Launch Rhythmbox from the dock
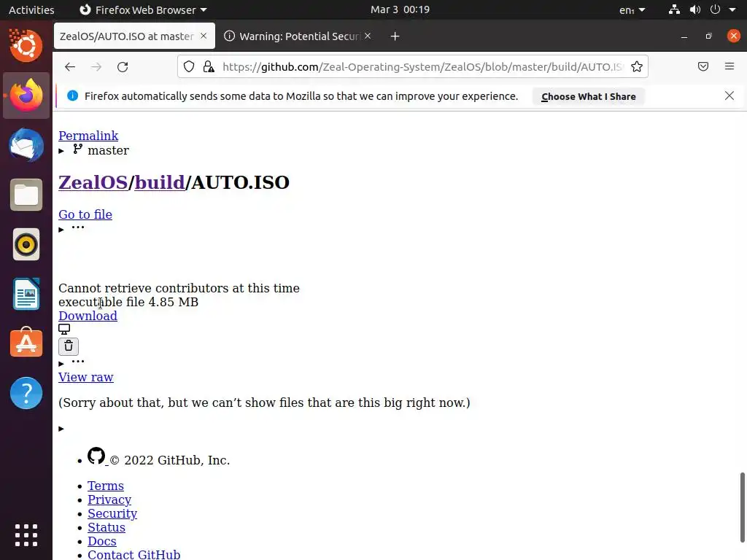Screen dimensions: 747x560 click(26, 244)
